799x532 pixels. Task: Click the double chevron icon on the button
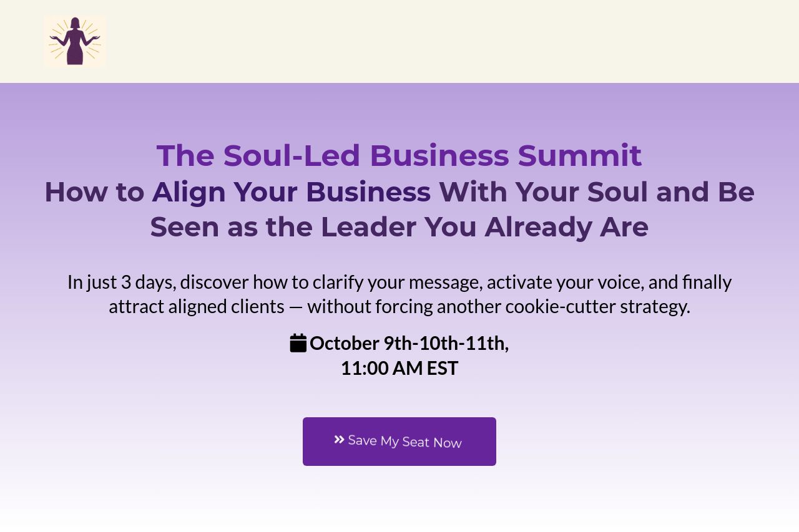(339, 440)
